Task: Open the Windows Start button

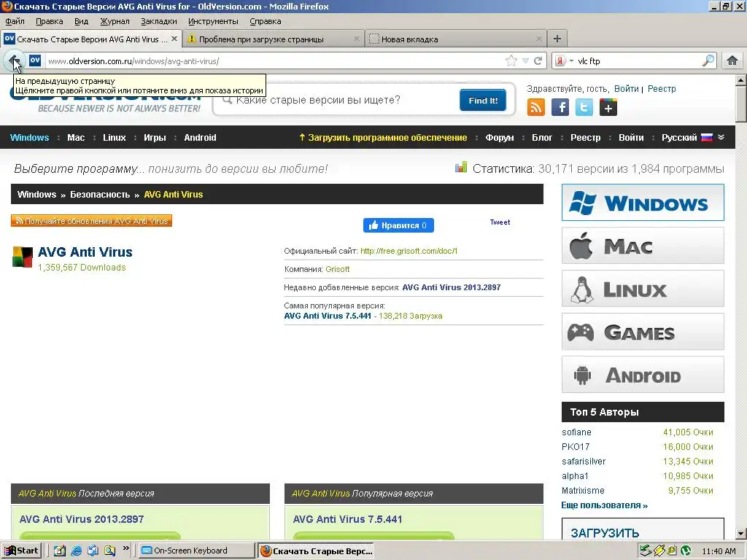Action: [21, 551]
